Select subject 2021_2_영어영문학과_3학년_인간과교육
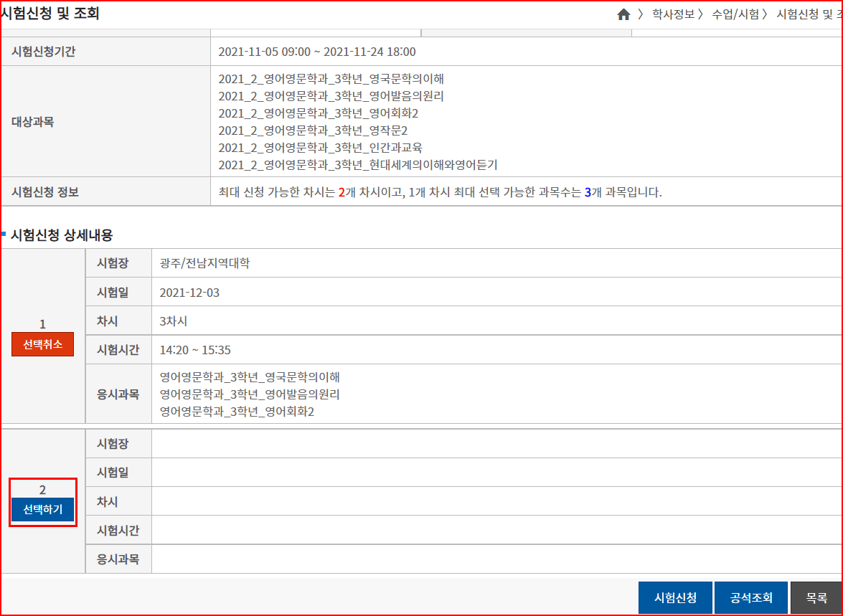Image resolution: width=843 pixels, height=616 pixels. click(x=321, y=148)
